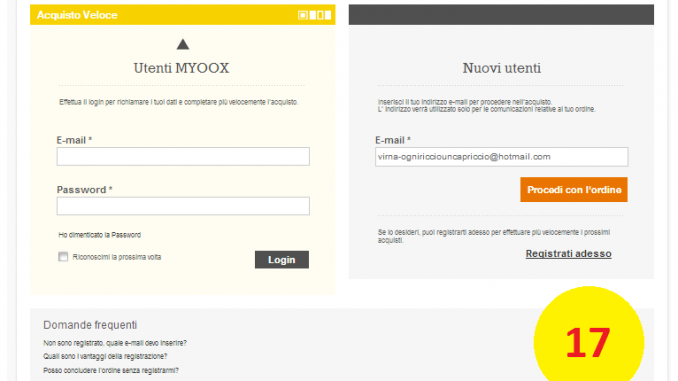Open FAQ 'Non sono registrato, quale e-mail devo inserire?'

point(115,343)
